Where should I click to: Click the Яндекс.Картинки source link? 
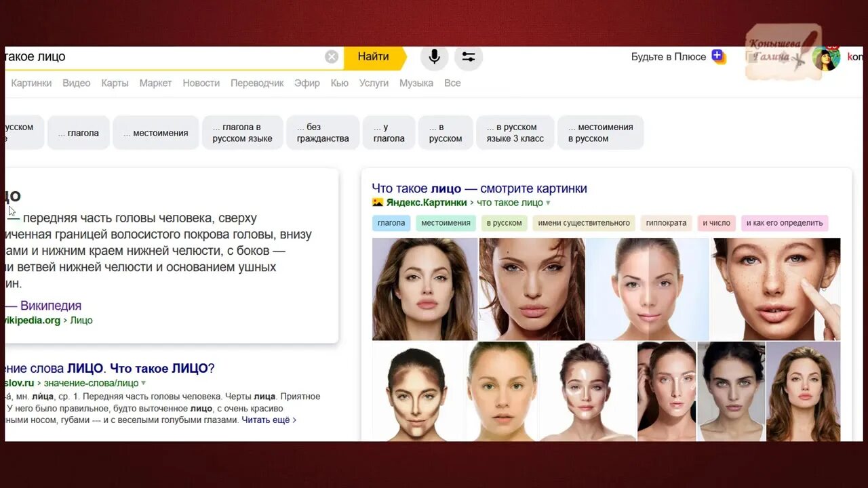[427, 203]
